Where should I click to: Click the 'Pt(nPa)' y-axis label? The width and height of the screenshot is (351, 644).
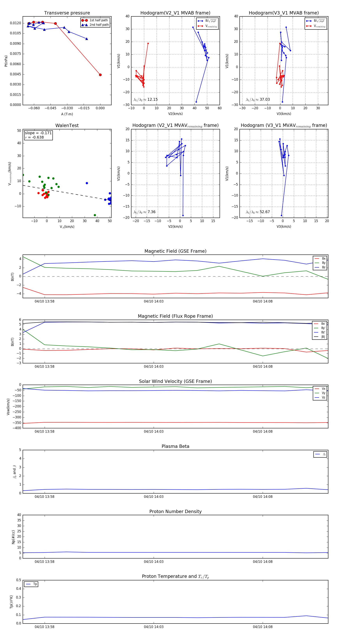[6, 61]
